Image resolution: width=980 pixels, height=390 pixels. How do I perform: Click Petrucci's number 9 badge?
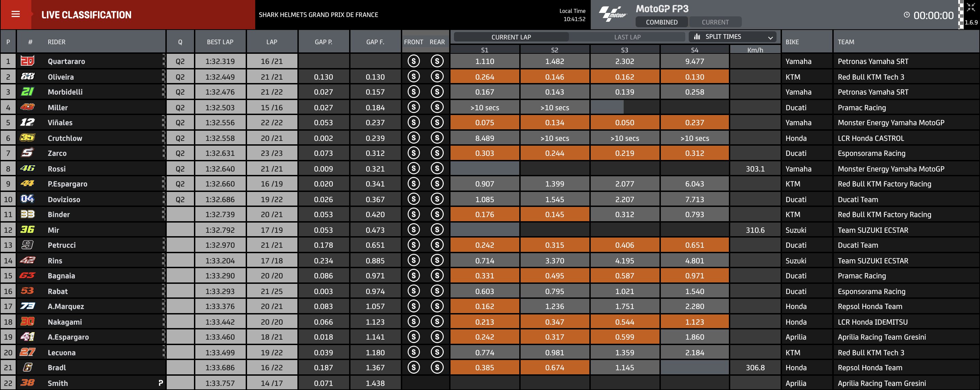click(27, 245)
